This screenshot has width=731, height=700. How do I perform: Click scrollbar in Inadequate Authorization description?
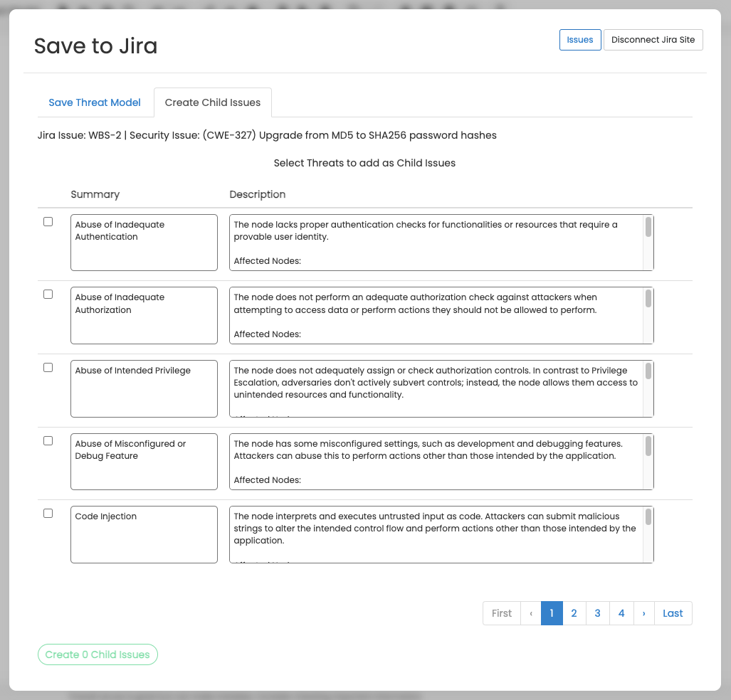pyautogui.click(x=648, y=299)
